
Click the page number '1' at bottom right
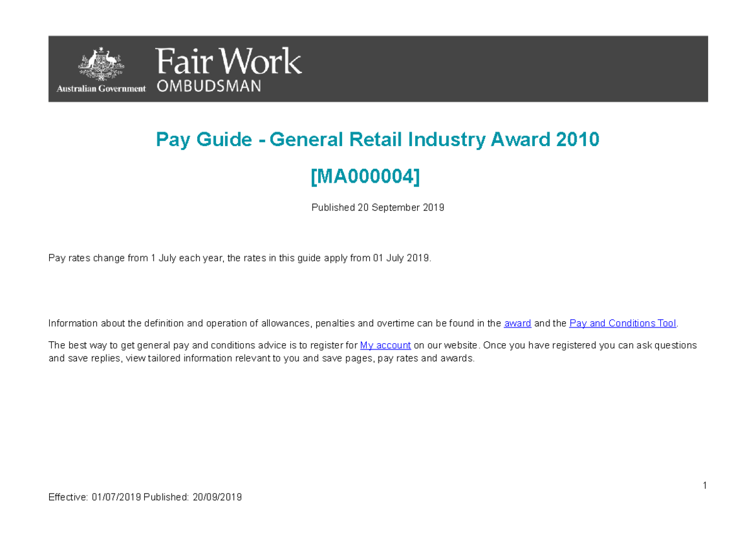(704, 486)
